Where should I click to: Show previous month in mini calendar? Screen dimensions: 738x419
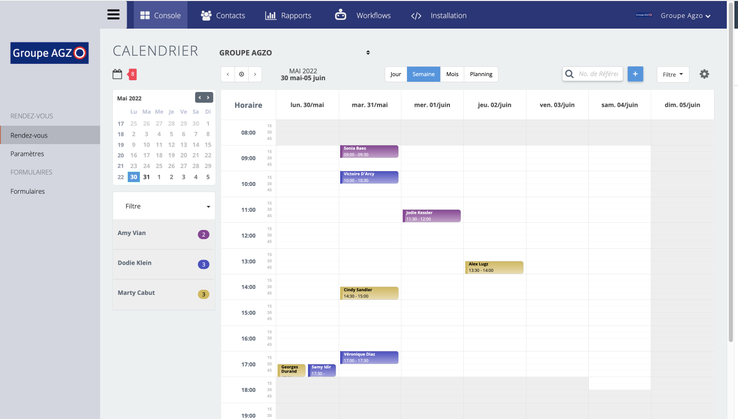click(200, 97)
